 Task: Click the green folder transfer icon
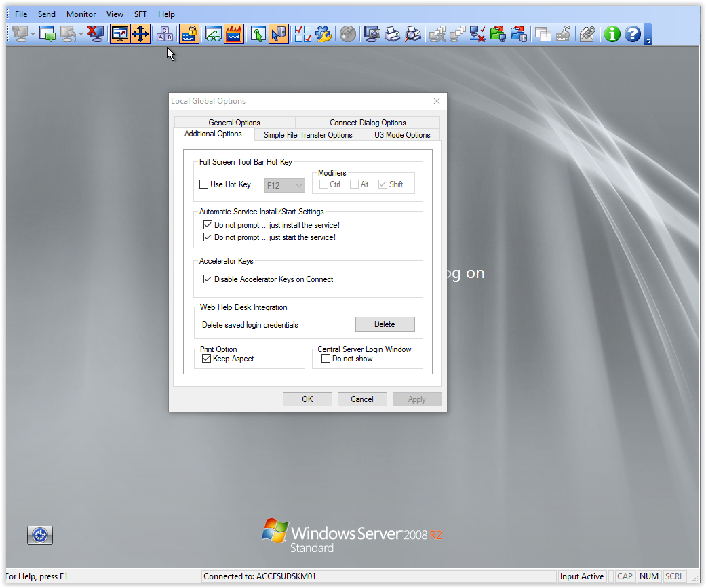[x=498, y=34]
